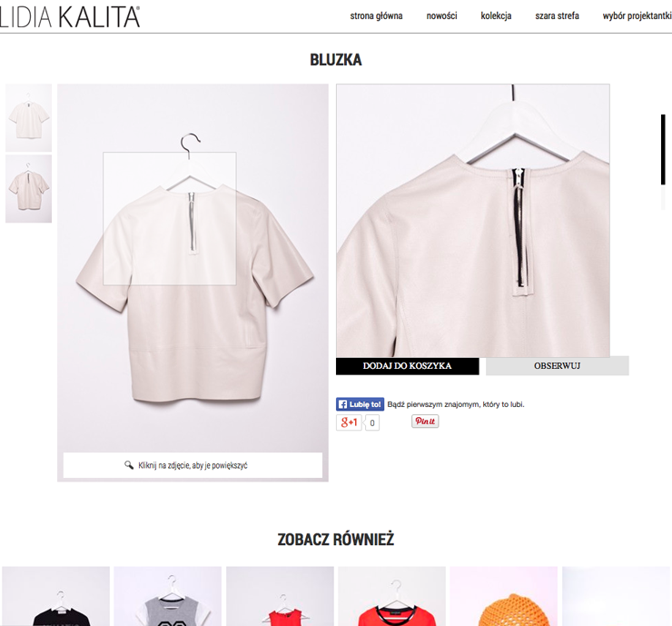
Task: Click main blouse photo to enlarge it
Action: [193, 268]
